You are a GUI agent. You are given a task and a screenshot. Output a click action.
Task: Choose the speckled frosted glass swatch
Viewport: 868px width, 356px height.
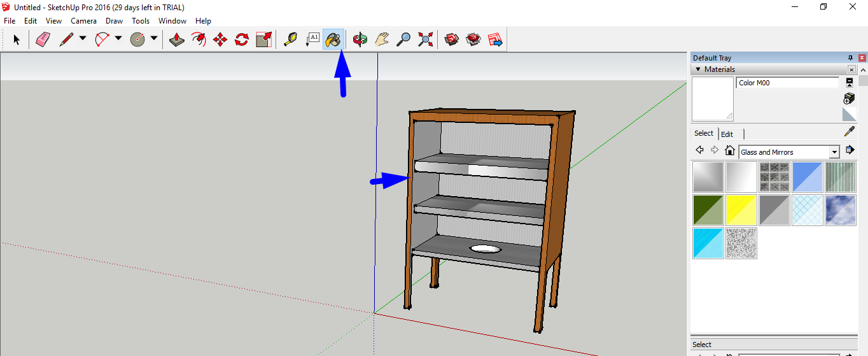pos(741,243)
